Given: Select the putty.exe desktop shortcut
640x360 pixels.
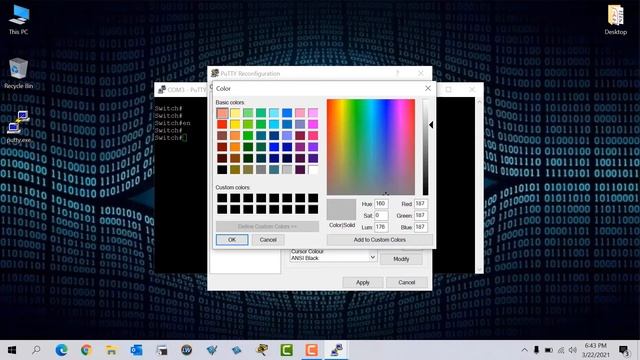Looking at the screenshot, I should click(18, 127).
